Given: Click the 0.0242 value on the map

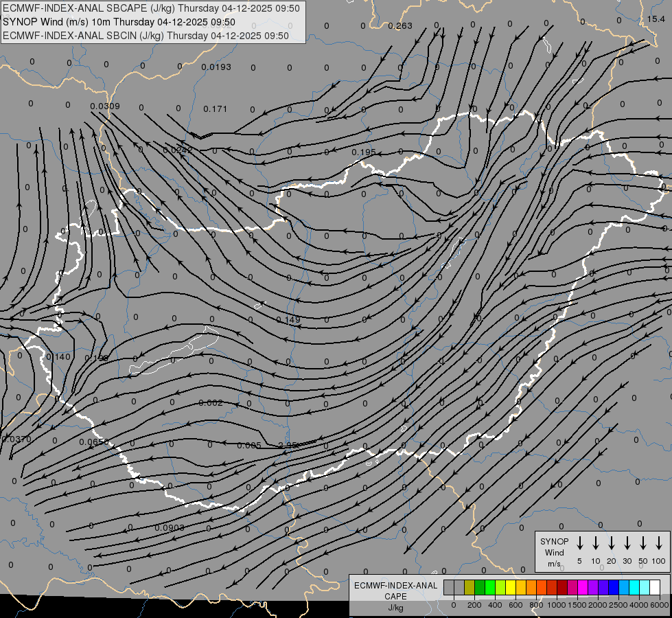Looking at the screenshot, I should point(178,150).
